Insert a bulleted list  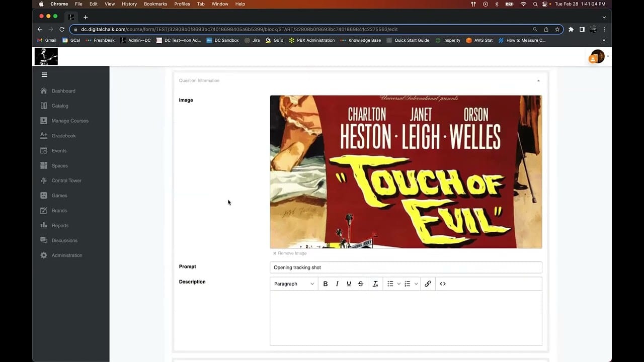[390, 284]
